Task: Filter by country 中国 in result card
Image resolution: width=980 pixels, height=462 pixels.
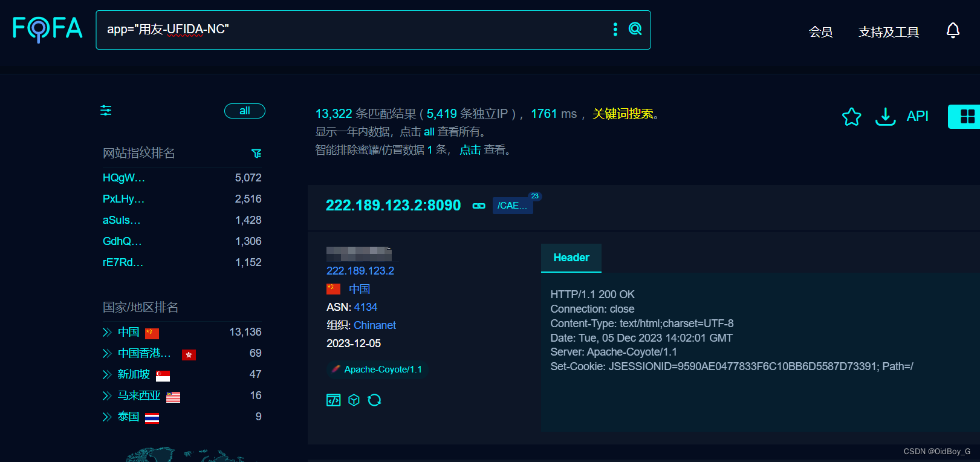Action: 359,289
